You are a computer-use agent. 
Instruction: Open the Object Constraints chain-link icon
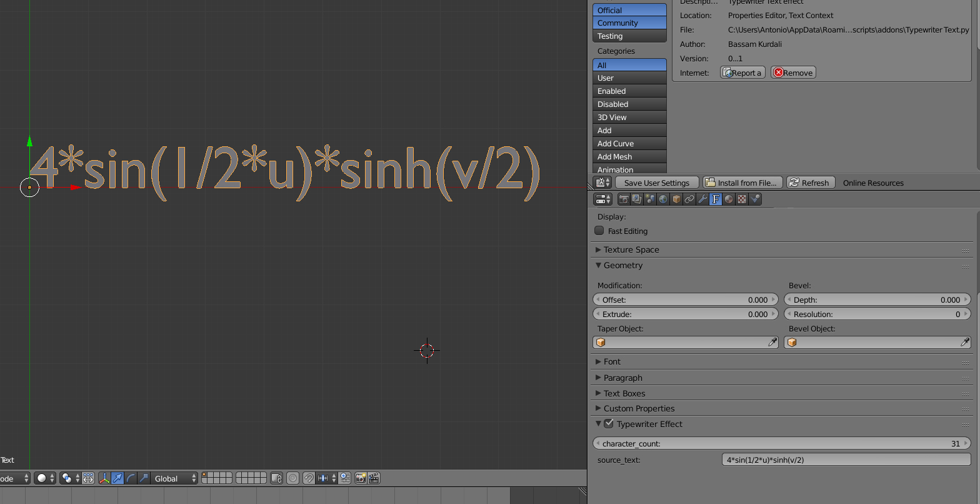click(x=689, y=199)
